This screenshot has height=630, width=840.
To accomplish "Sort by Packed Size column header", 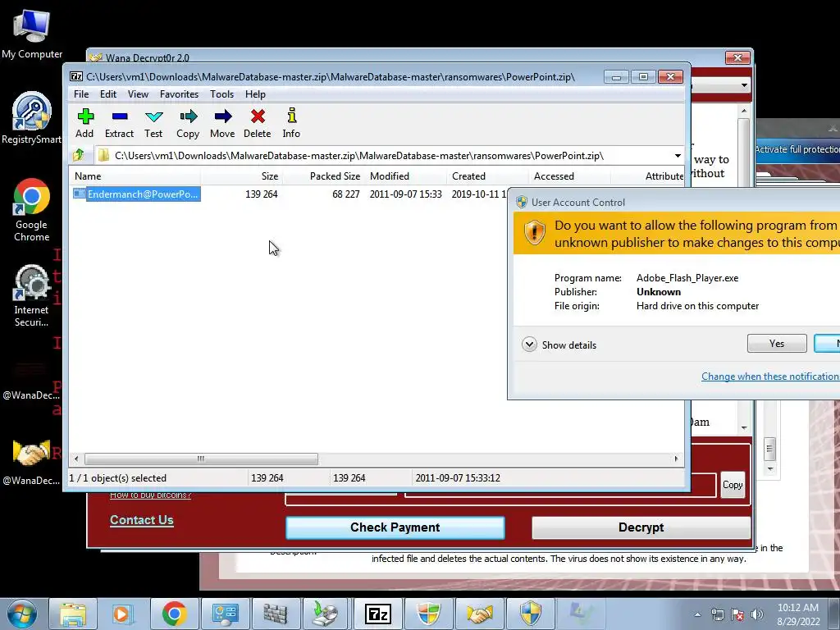I will [323, 176].
